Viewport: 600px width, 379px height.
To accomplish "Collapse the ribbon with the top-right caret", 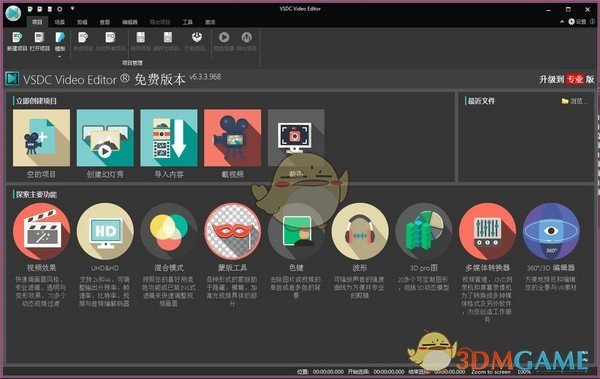I will click(x=562, y=22).
